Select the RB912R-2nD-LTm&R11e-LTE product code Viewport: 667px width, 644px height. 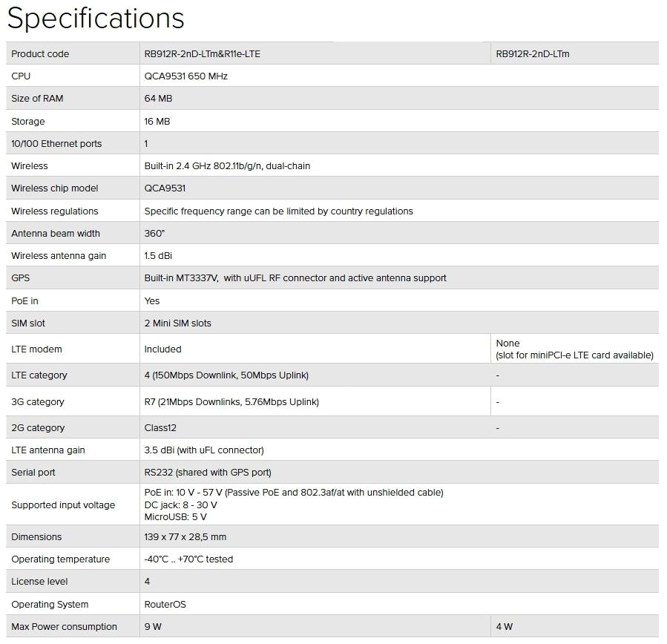pyautogui.click(x=202, y=54)
